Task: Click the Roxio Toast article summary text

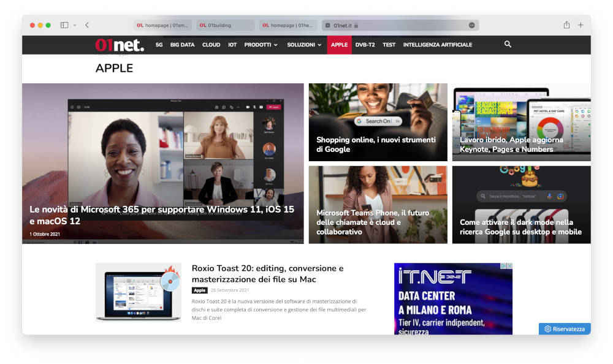Action: coord(279,309)
